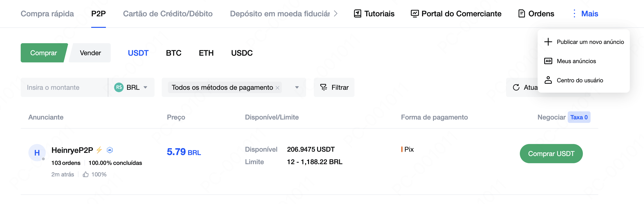Screen dimensions: 644x204
Task: Focus the Insira o montante field
Action: click(x=64, y=87)
